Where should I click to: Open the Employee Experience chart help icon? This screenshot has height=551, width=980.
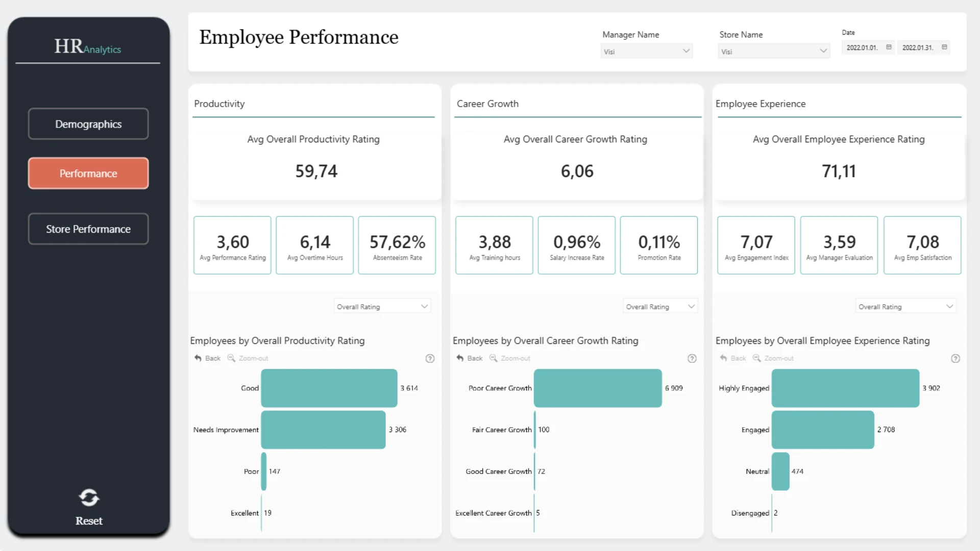tap(955, 359)
